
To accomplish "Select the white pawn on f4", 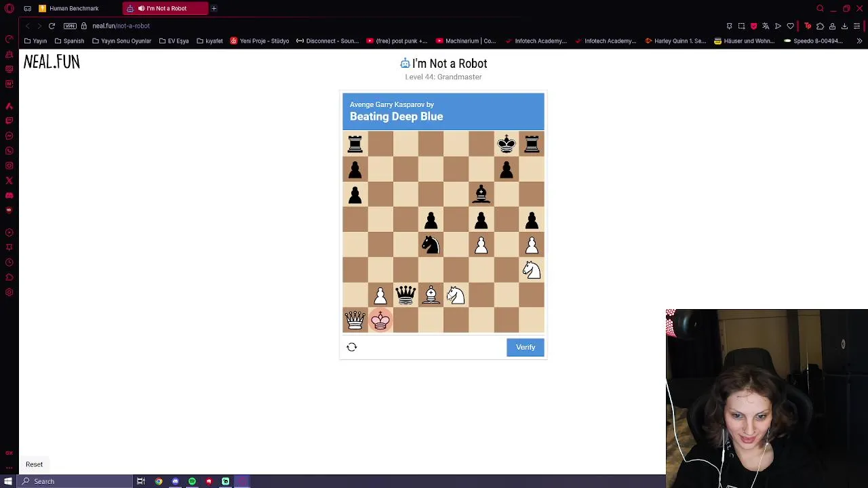I will tap(481, 245).
